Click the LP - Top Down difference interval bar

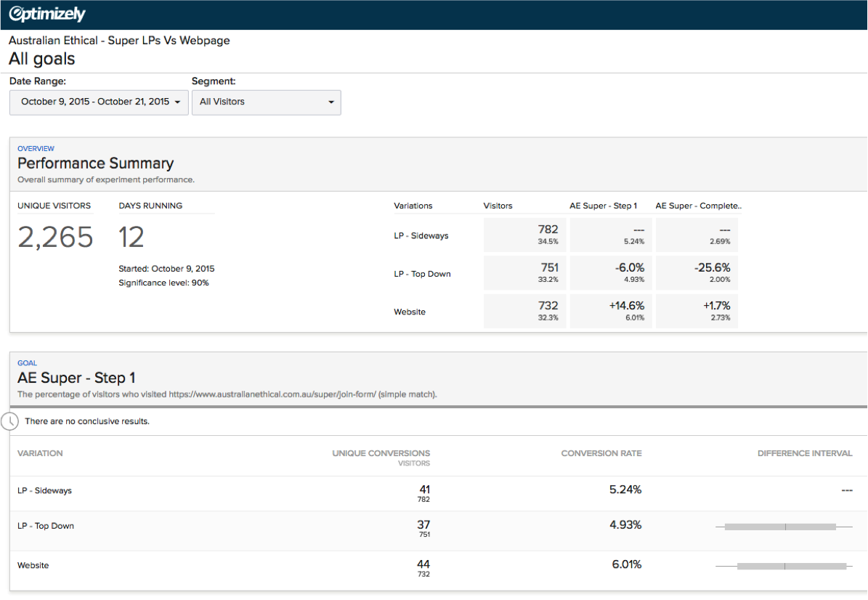784,527
